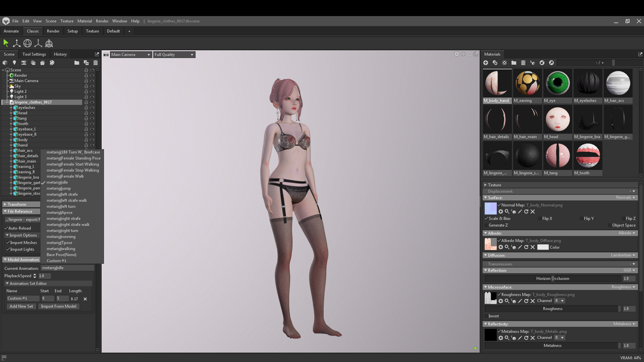Create a new material folder
Image resolution: width=644 pixels, height=362 pixels.
[x=514, y=63]
